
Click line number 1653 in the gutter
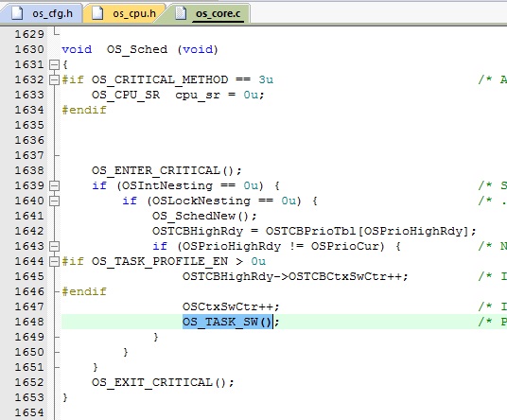[x=29, y=397]
